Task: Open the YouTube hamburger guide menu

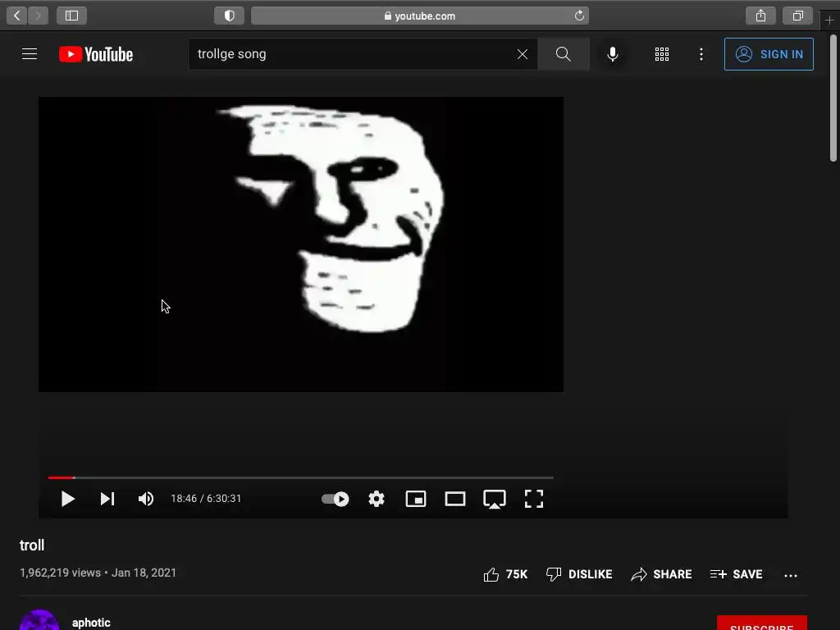Action: pos(30,54)
